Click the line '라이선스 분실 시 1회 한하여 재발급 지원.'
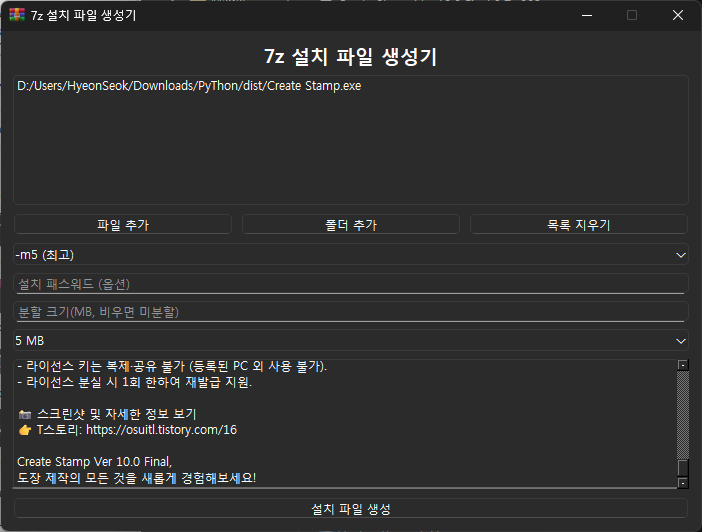 click(134, 382)
